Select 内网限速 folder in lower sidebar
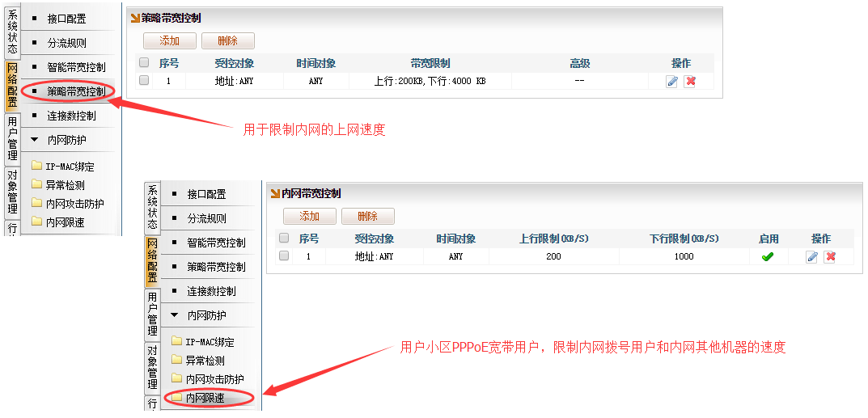This screenshot has height=418, width=868. coord(198,398)
